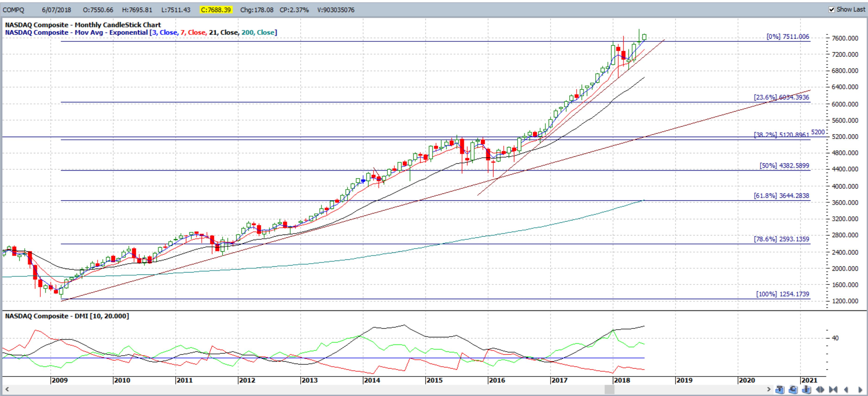Click the [23.6%] 6034.3936 Fibonacci label
This screenshot has width=868, height=396.
781,97
